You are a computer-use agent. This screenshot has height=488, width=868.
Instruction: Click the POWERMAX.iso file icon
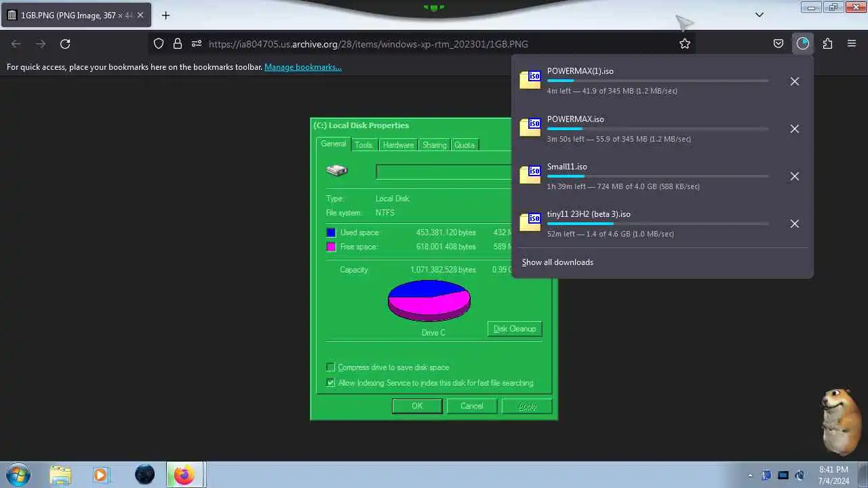[530, 127]
